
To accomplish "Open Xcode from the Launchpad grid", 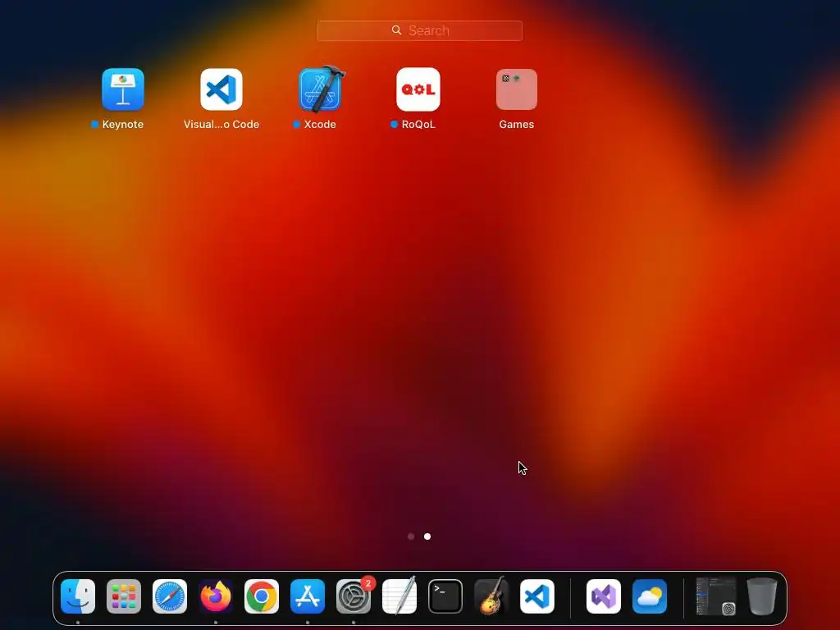I will point(321,89).
